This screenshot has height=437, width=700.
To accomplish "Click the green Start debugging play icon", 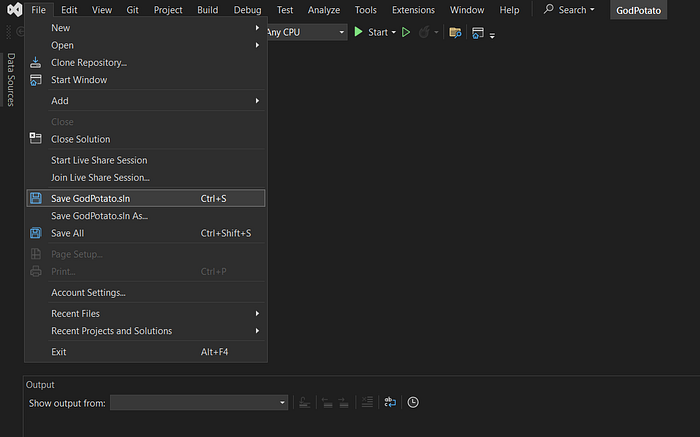I will (358, 32).
